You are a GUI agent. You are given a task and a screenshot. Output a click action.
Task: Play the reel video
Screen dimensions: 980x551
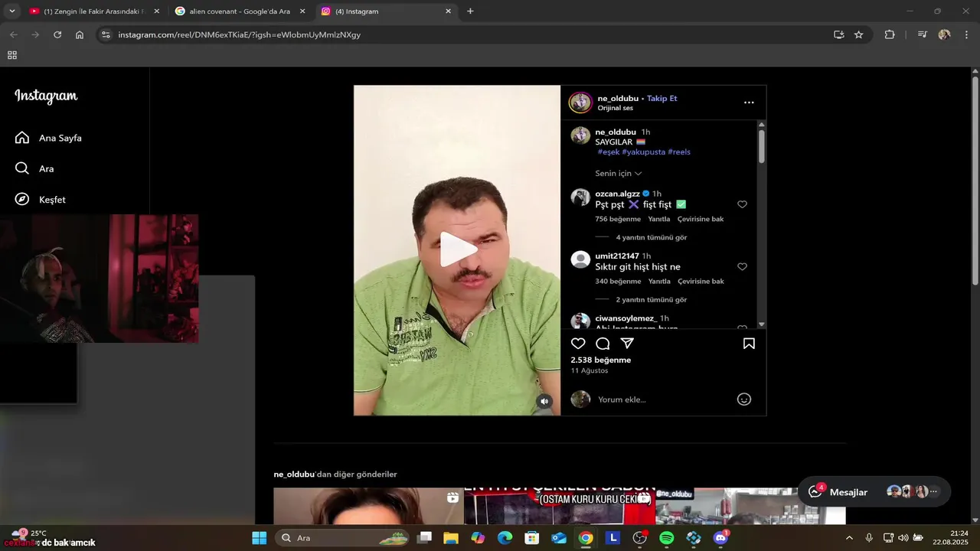(x=457, y=249)
